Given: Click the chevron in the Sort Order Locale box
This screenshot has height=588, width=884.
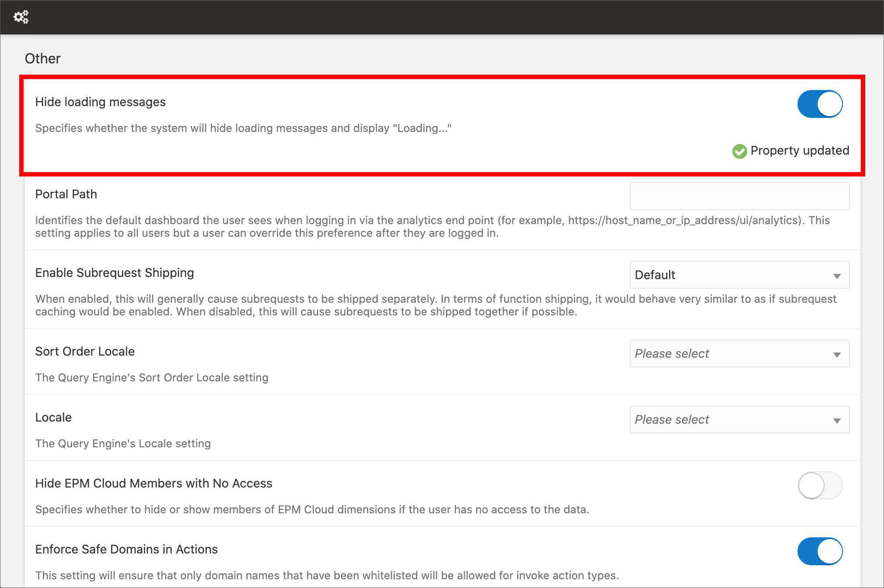Looking at the screenshot, I should click(x=837, y=354).
